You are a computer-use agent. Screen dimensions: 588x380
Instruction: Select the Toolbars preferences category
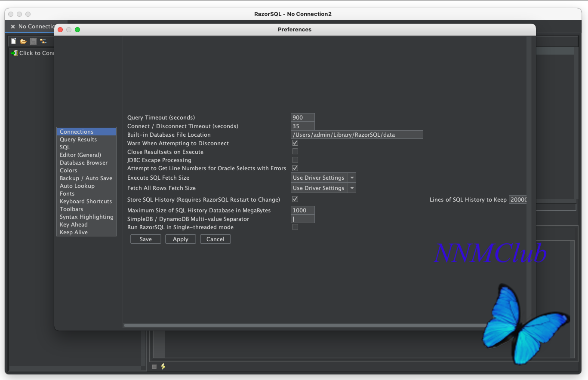[x=86, y=209]
